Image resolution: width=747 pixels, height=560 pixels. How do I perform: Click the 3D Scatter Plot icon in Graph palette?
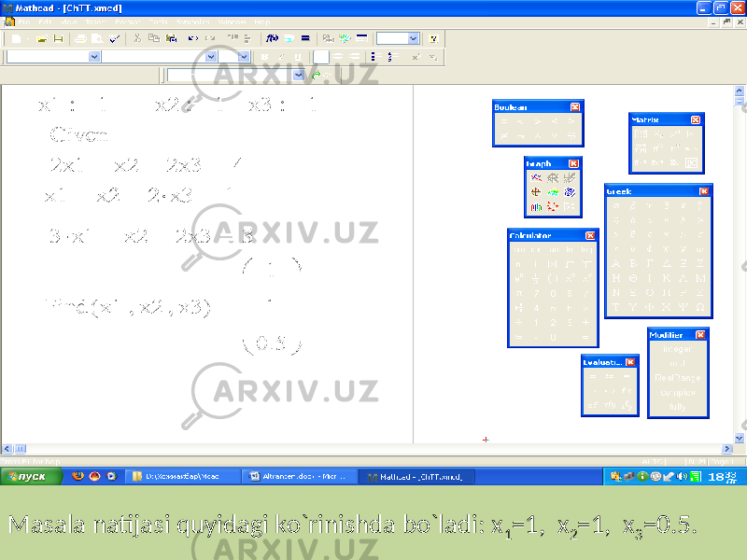click(553, 206)
